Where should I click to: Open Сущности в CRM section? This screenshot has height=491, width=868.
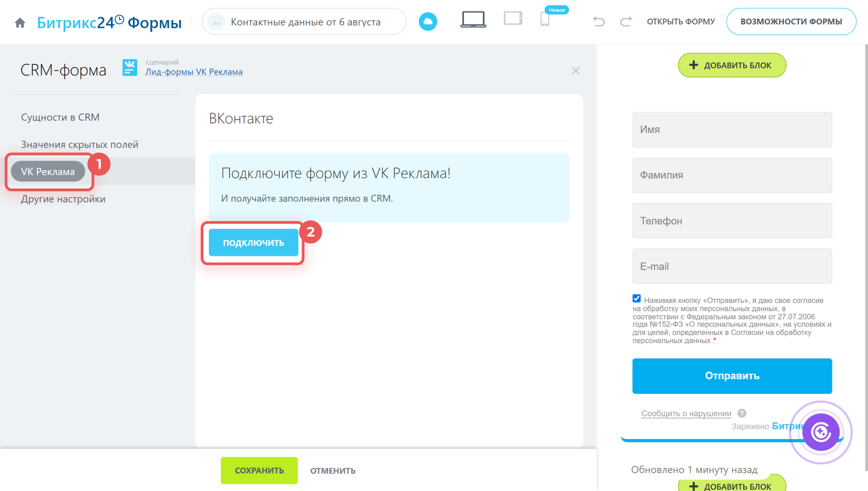click(60, 117)
